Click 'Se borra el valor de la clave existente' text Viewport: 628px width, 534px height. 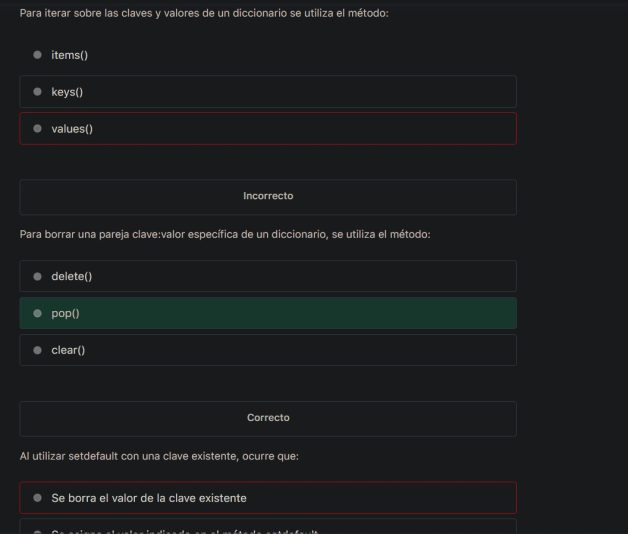point(149,497)
